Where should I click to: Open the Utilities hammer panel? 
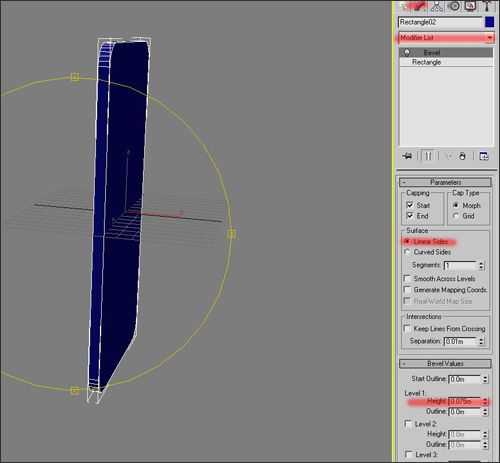click(487, 6)
